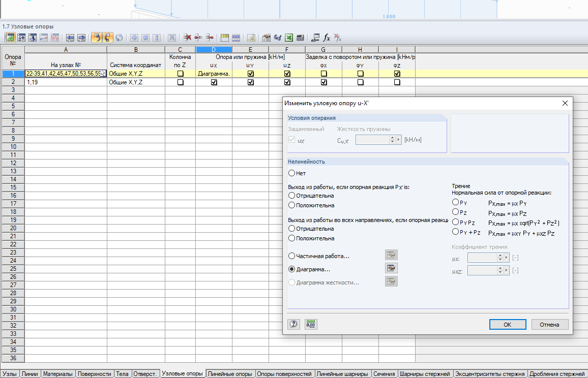Screen dimensions: 588x378
Task: Export table using the green Excel icon
Action: click(x=289, y=38)
